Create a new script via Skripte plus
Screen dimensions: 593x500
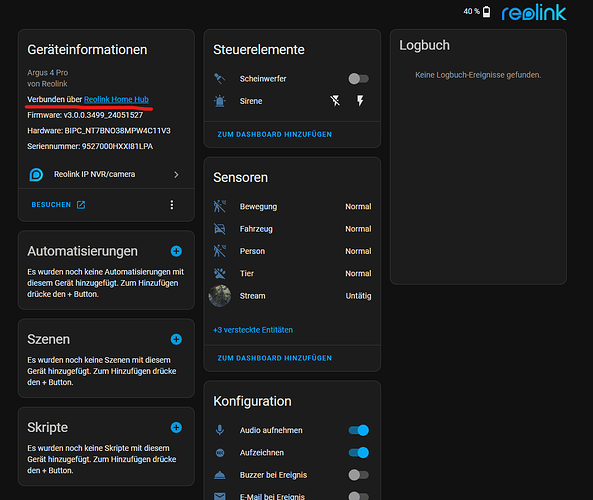[176, 427]
